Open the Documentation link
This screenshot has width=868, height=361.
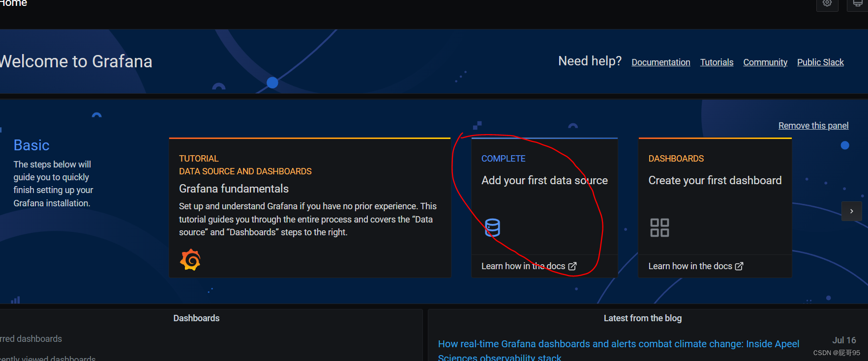pyautogui.click(x=661, y=62)
